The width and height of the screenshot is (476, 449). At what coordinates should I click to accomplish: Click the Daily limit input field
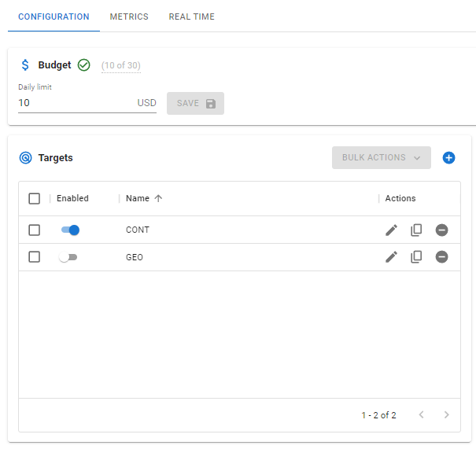(x=75, y=103)
